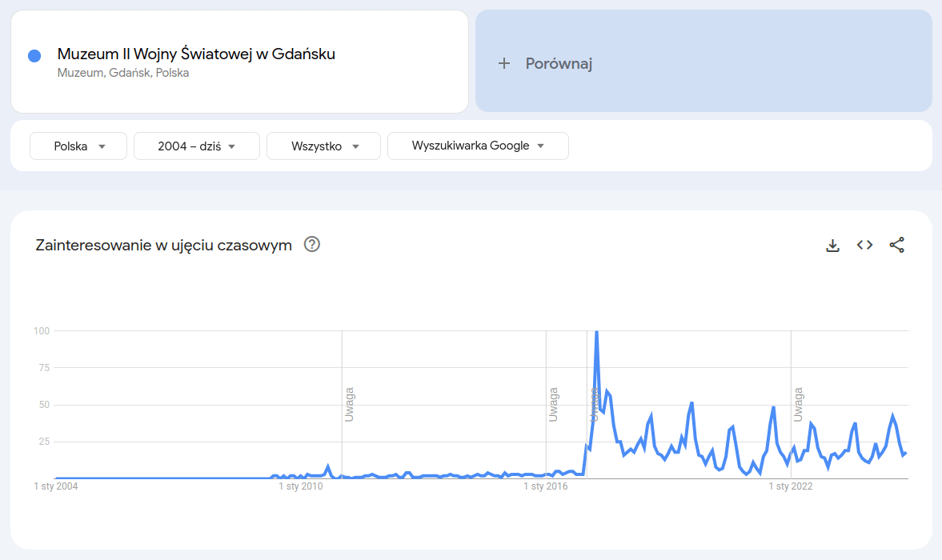Click the arrow on Wyszukiwarka Google filter
The width and height of the screenshot is (942, 560).
tap(541, 146)
